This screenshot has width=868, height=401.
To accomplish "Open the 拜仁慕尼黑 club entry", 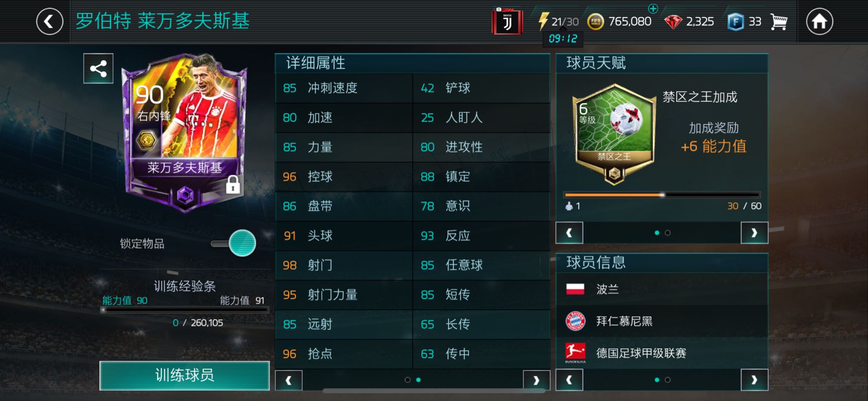I will tap(662, 321).
